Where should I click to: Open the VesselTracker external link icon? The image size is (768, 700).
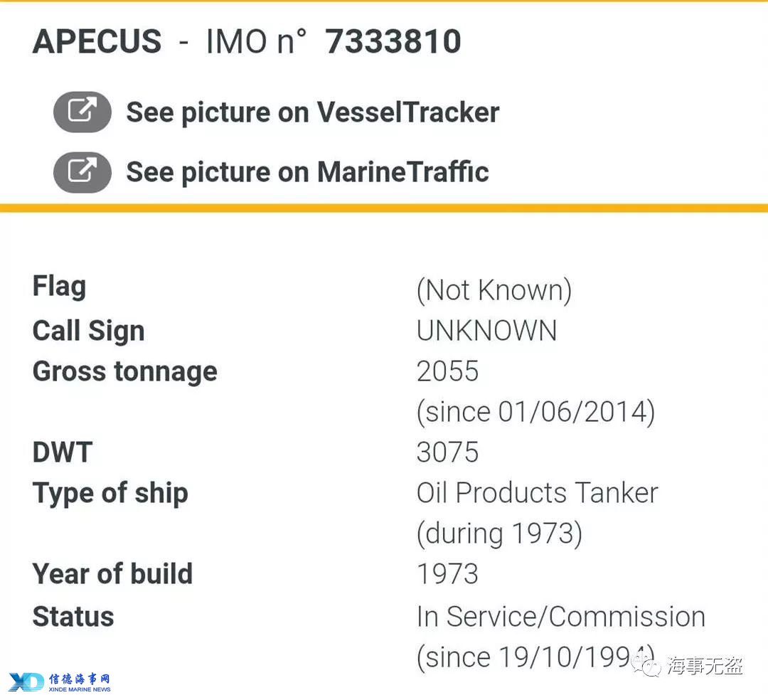pos(82,112)
